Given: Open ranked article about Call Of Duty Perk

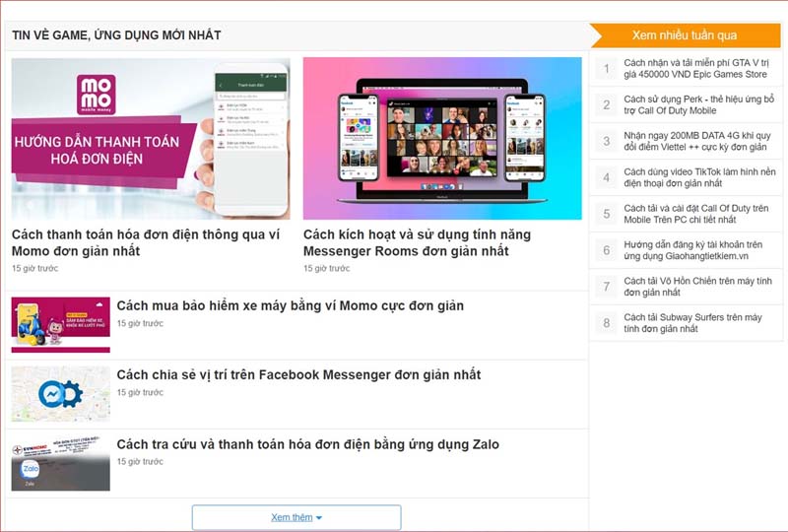Looking at the screenshot, I should pyautogui.click(x=699, y=104).
